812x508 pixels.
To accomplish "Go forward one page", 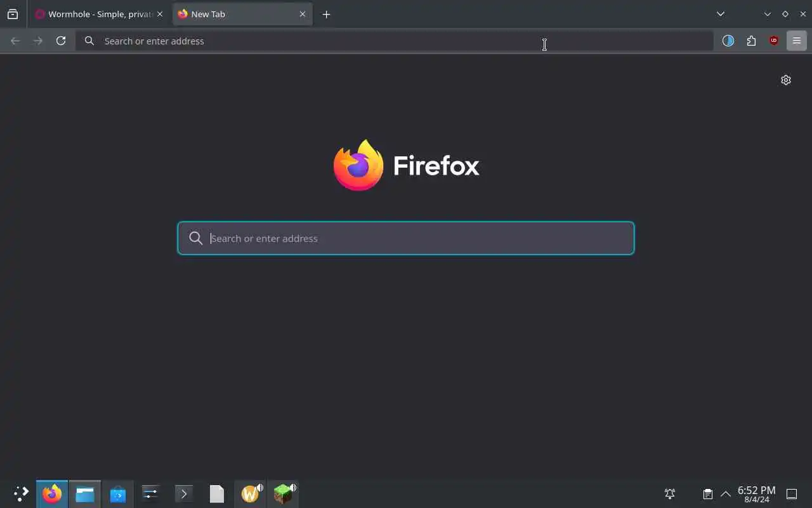I will pyautogui.click(x=38, y=41).
